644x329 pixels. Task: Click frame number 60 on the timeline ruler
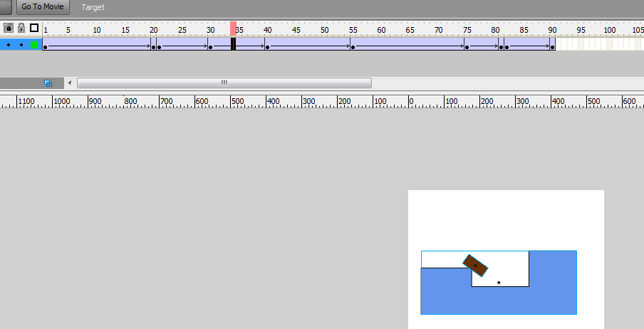382,30
